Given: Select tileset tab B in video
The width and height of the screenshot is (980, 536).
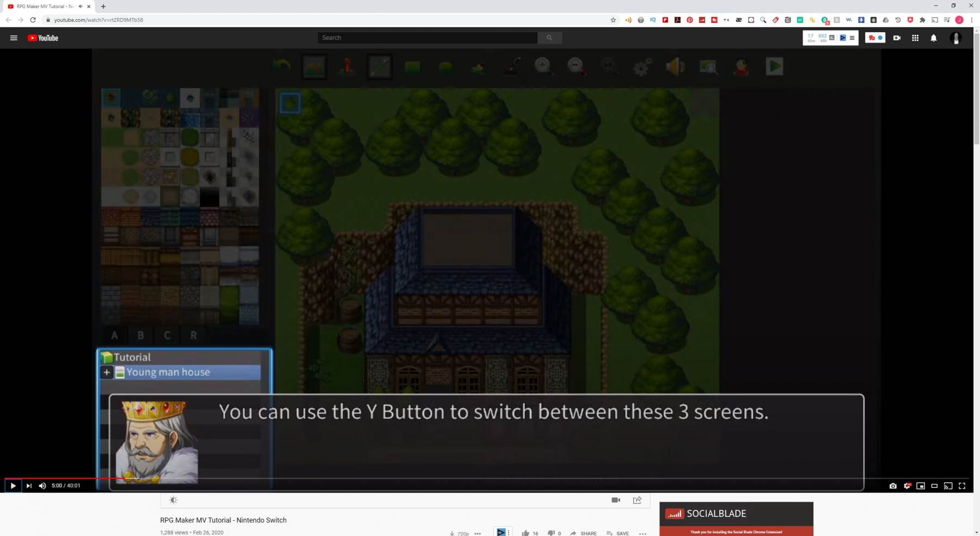Looking at the screenshot, I should [140, 336].
